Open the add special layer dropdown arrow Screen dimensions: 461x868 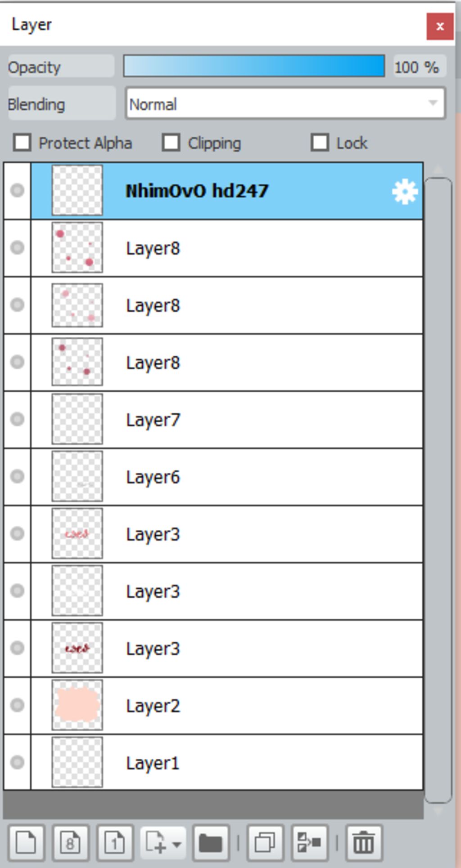tap(177, 844)
